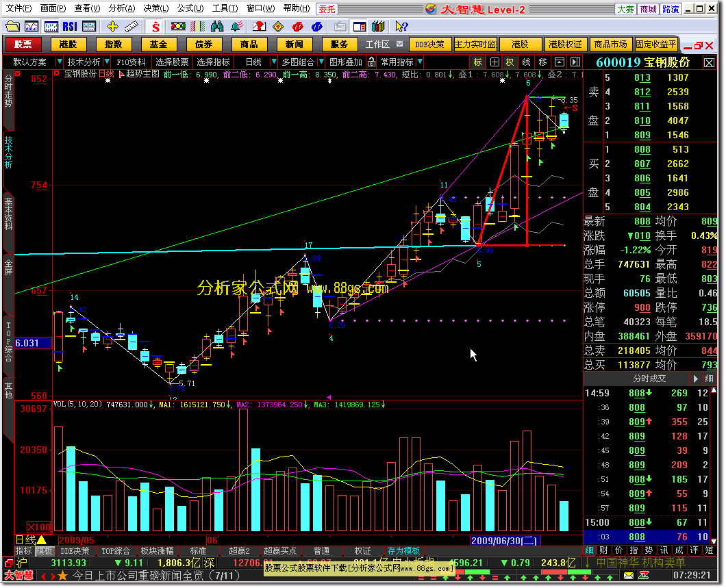Open the alarm bell alert icon
Image resolution: width=726 pixels, height=588 pixels.
(x=236, y=27)
